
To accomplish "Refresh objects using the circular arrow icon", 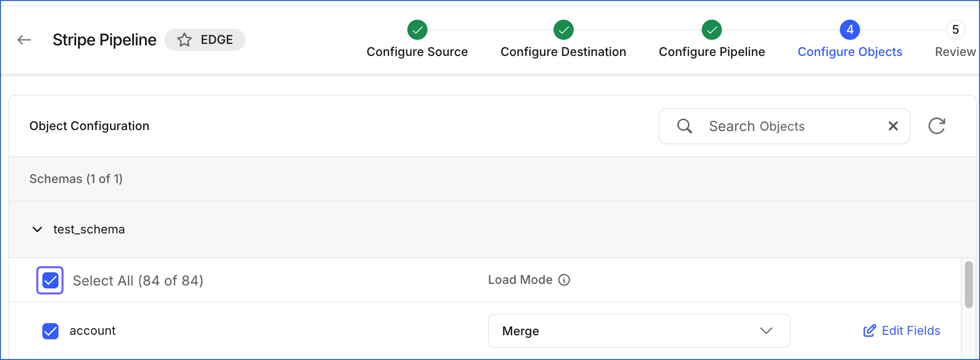I will point(937,126).
